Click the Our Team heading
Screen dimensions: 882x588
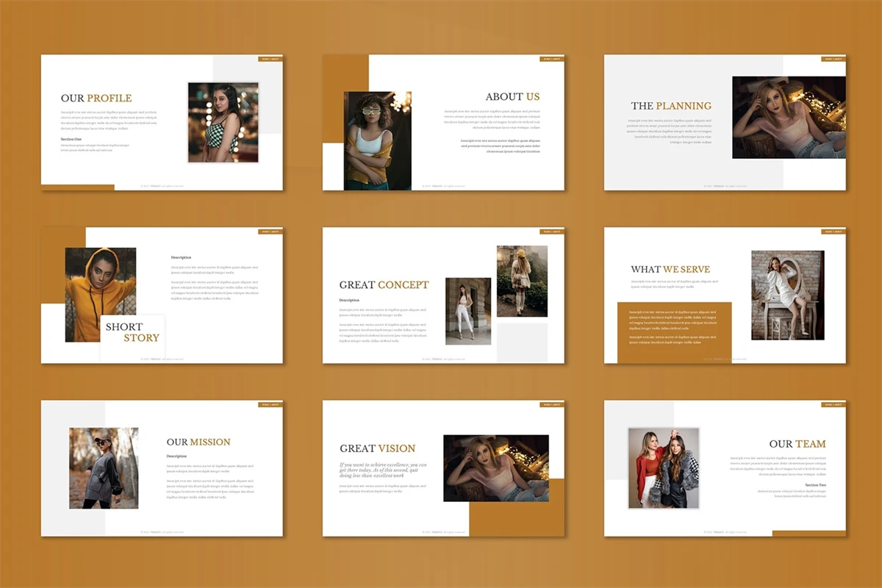797,444
